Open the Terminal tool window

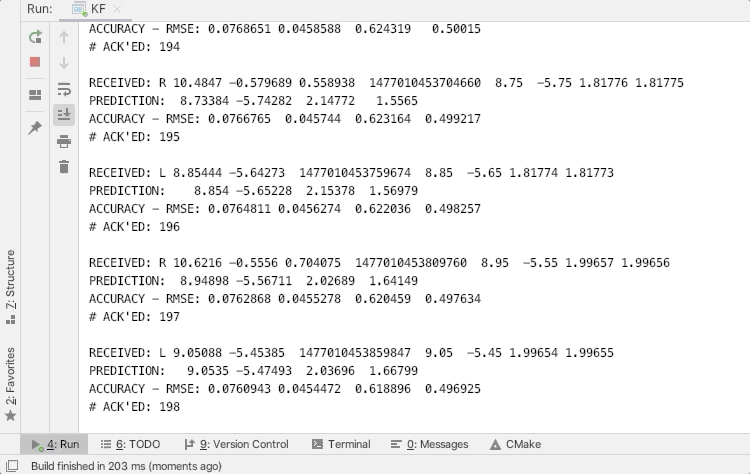tap(341, 444)
